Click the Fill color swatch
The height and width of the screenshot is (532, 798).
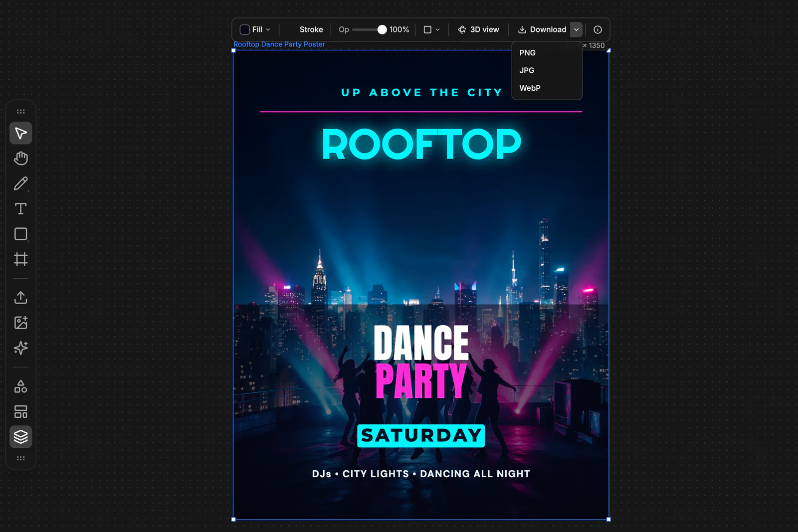pyautogui.click(x=244, y=29)
